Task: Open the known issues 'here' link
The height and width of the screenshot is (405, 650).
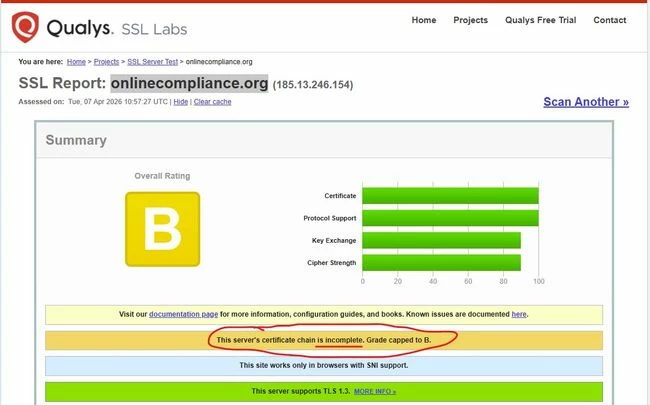Action: point(519,314)
